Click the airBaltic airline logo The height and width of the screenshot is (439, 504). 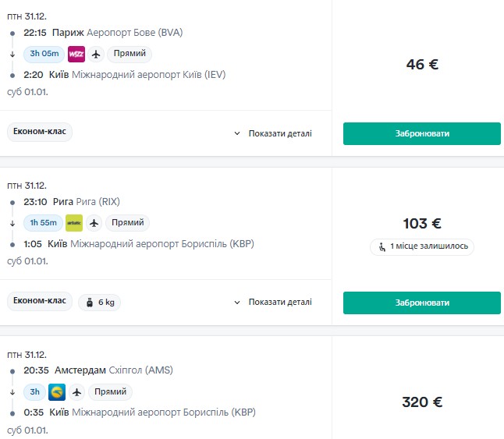point(74,223)
